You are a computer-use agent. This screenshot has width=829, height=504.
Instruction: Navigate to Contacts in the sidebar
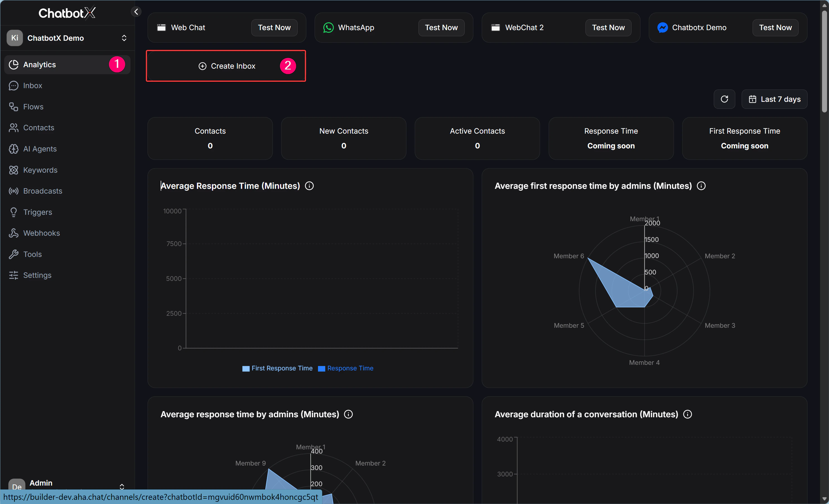click(x=67, y=127)
